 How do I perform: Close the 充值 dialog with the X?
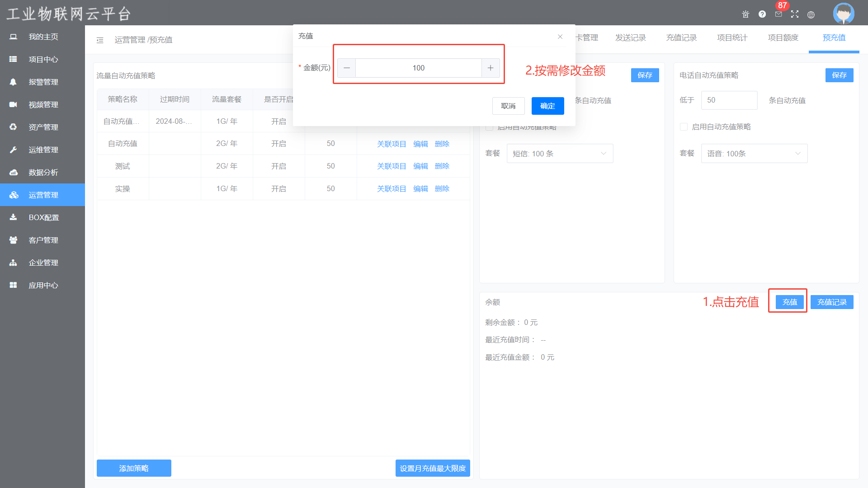tap(560, 37)
